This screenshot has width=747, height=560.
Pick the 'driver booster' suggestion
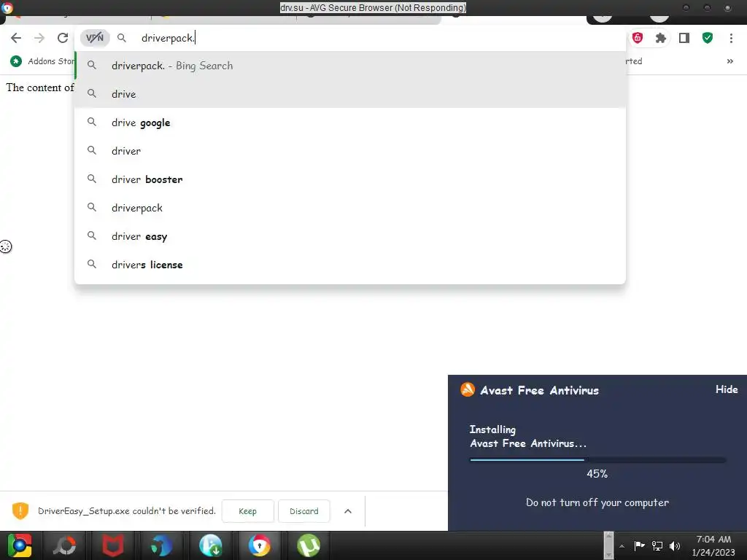click(x=350, y=179)
